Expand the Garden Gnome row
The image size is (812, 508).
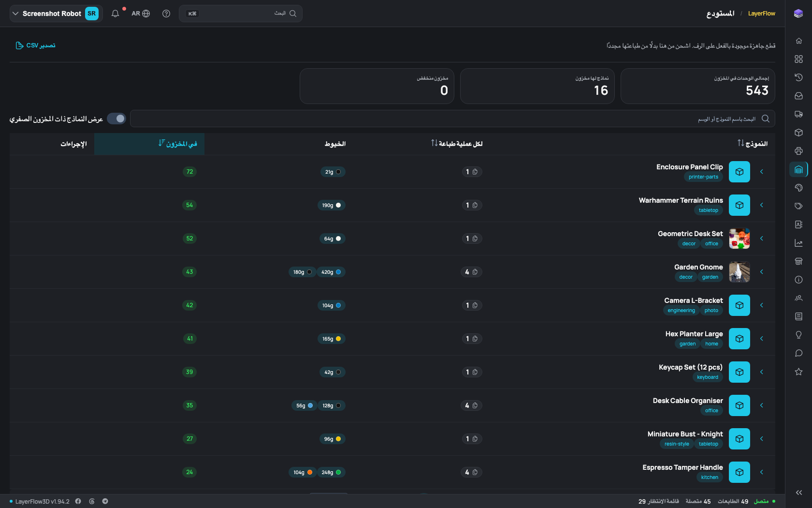click(x=762, y=272)
